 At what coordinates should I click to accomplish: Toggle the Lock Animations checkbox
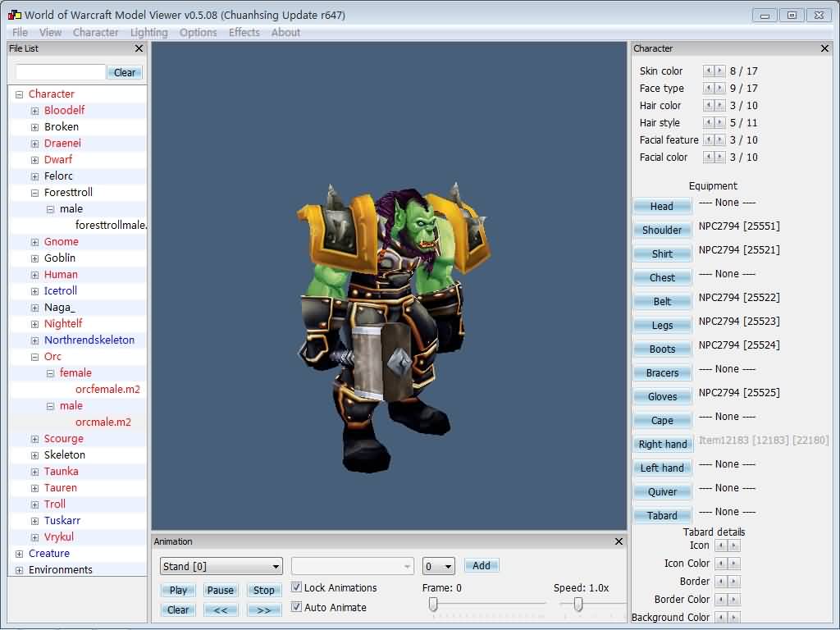click(x=295, y=587)
